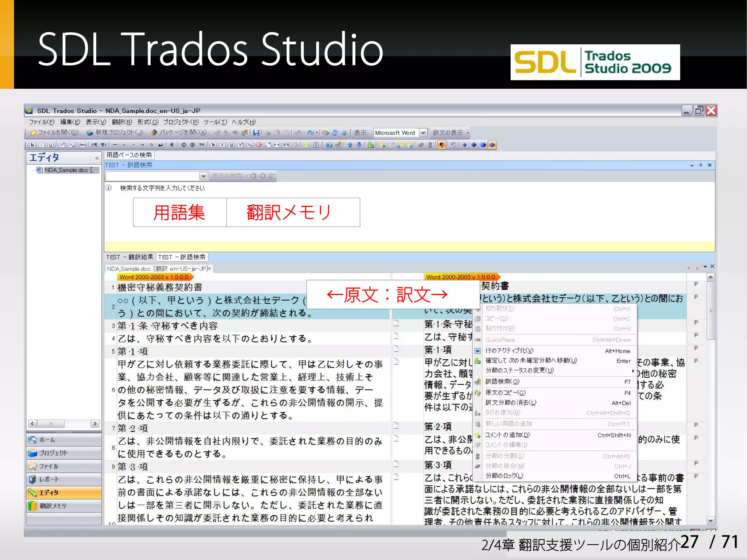Click sidebar horizontal scrollbar left arrow
Image resolution: width=747 pixels, height=560 pixels.
point(32,424)
